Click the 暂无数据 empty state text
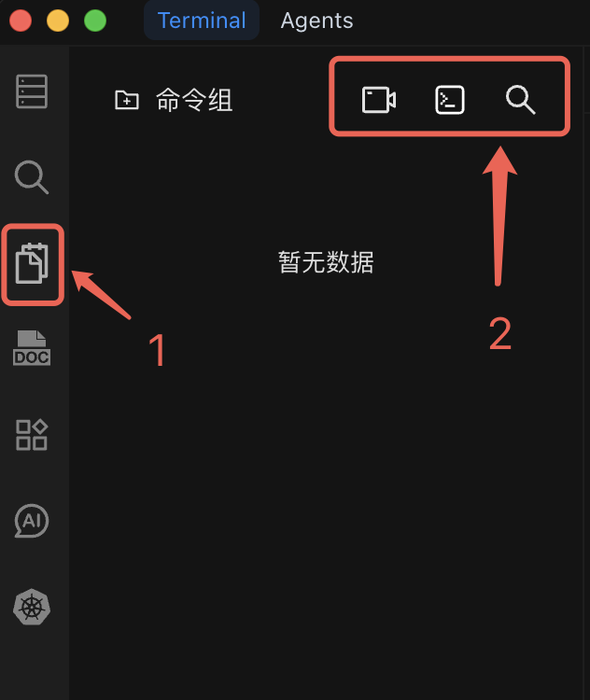This screenshot has height=700, width=590. (x=326, y=262)
